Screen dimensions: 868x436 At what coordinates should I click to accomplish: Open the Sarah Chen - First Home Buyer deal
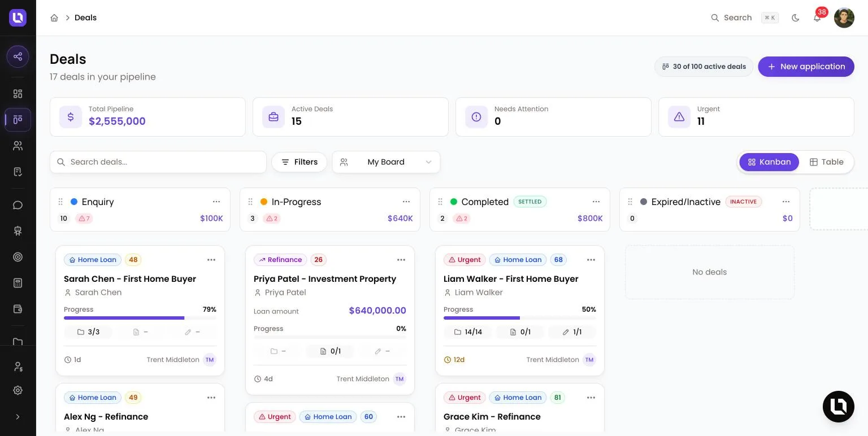pos(130,279)
